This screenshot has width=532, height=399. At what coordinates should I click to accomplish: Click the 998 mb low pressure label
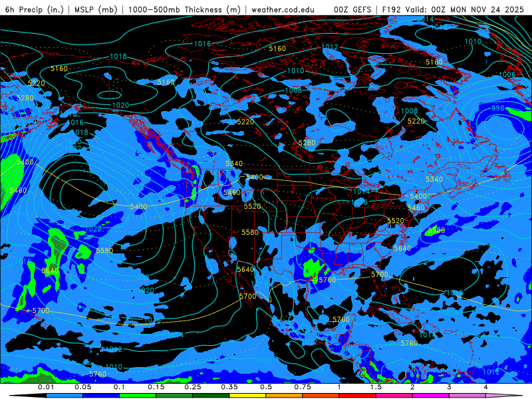[x=498, y=108]
